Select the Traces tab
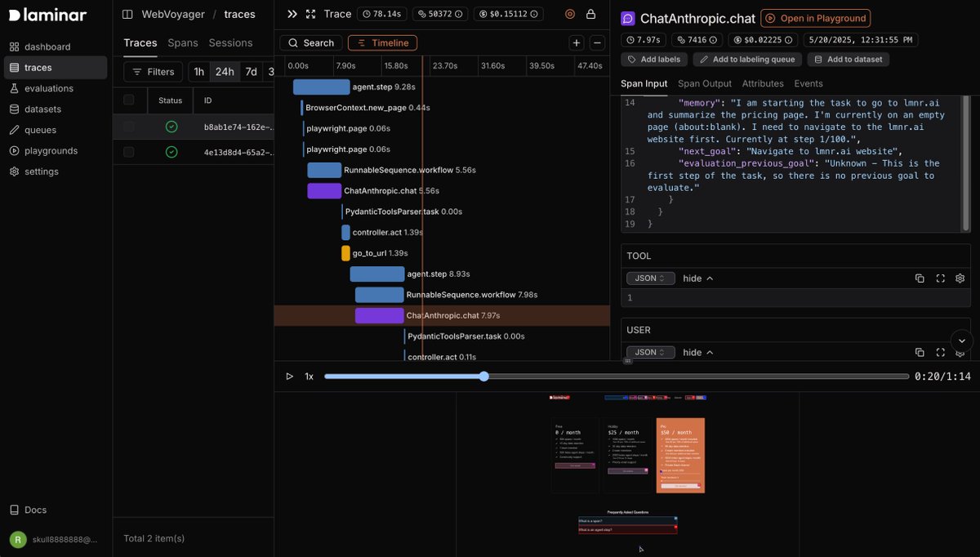The image size is (980, 557). 140,42
